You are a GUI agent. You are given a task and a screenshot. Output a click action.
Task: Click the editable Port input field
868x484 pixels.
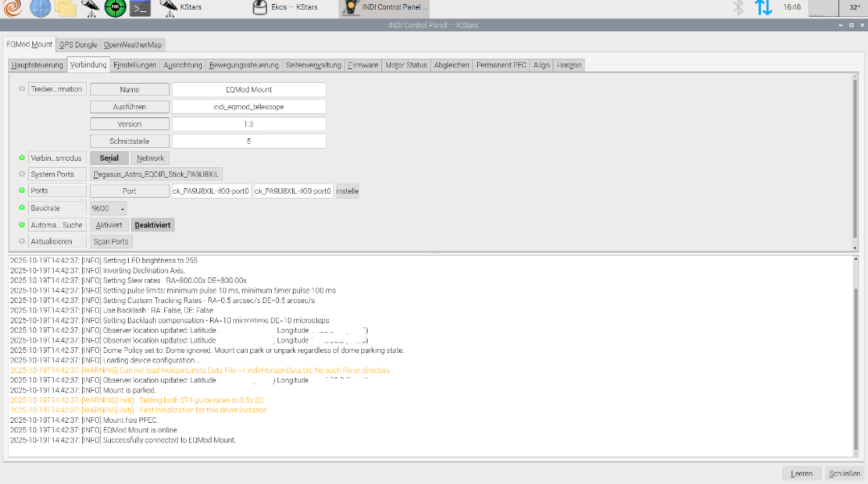coord(294,191)
